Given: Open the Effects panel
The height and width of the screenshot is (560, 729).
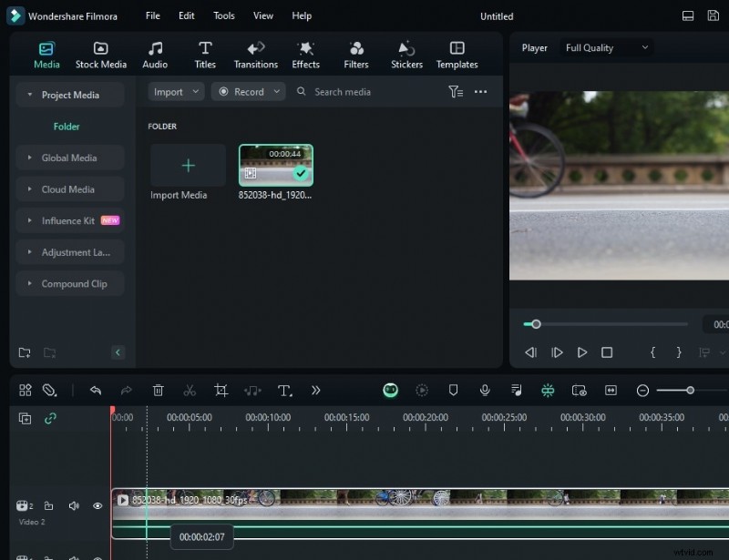Looking at the screenshot, I should click(x=305, y=53).
